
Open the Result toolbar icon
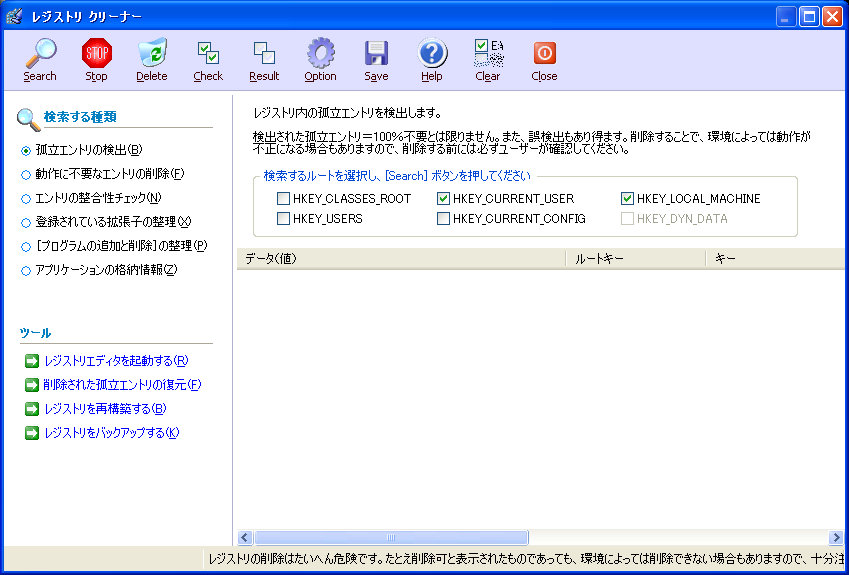click(264, 55)
